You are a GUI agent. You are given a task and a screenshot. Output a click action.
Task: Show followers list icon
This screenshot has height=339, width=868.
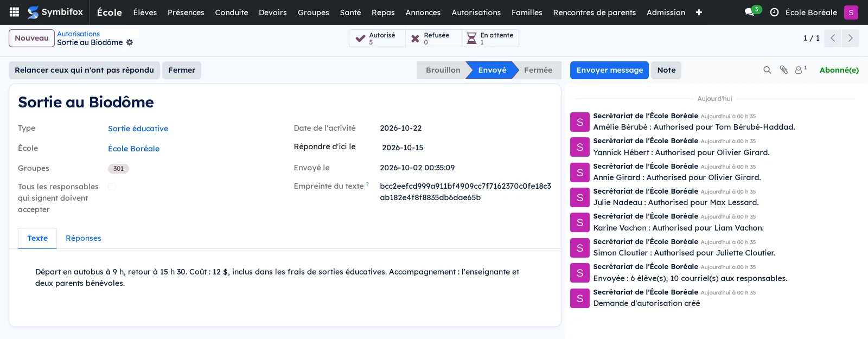(801, 69)
